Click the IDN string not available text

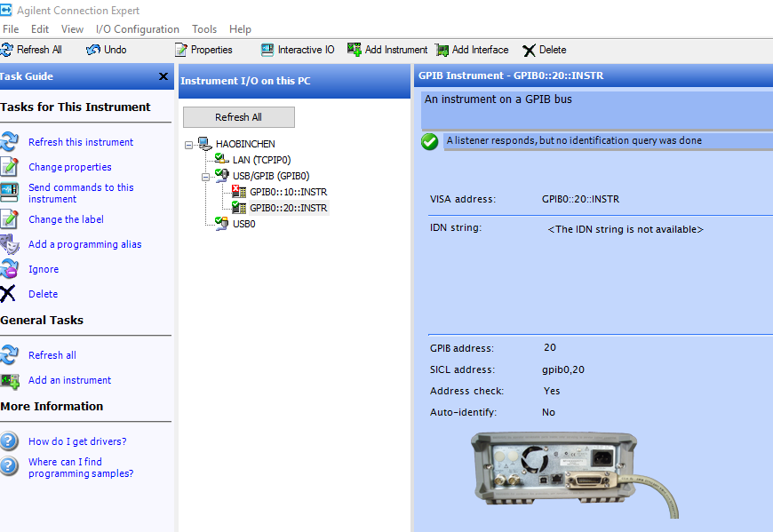pos(626,229)
